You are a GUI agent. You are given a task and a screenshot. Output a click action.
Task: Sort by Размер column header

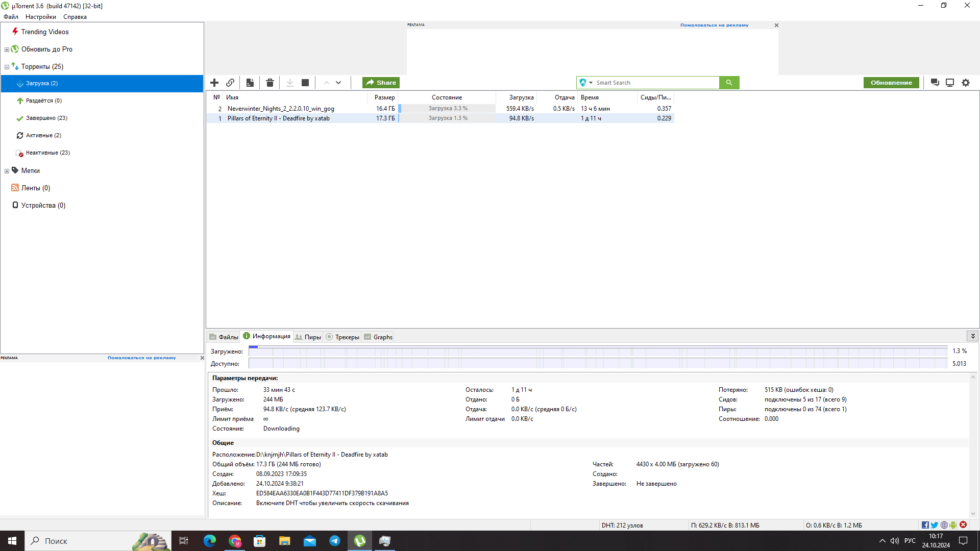point(383,97)
